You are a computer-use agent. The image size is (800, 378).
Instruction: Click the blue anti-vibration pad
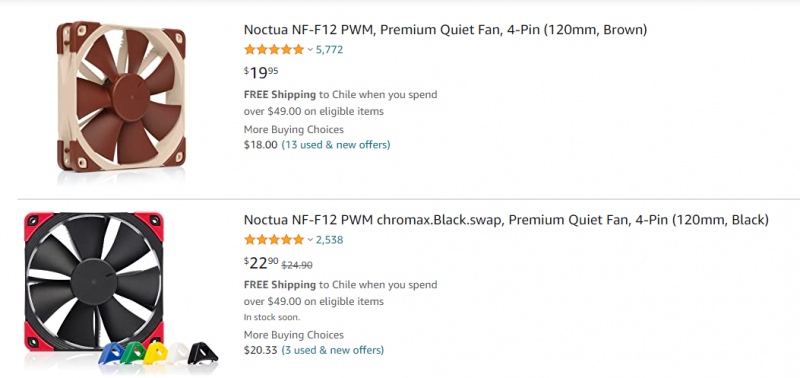pyautogui.click(x=111, y=354)
